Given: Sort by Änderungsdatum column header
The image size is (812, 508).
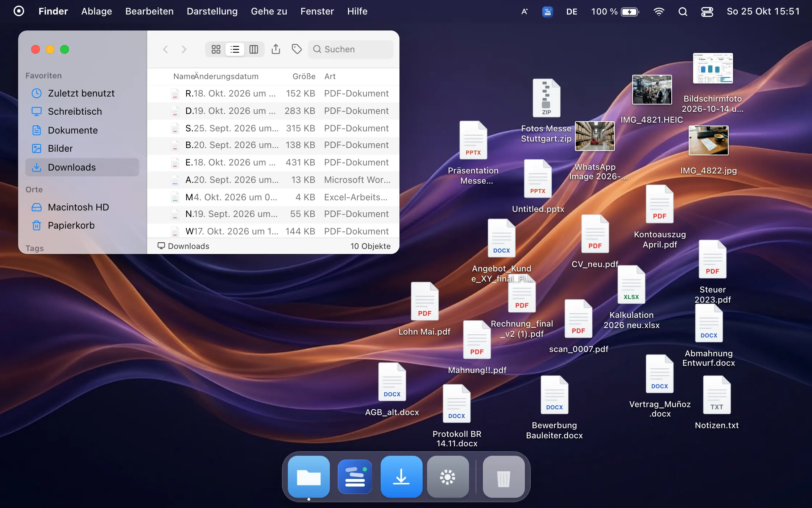Looking at the screenshot, I should 227,77.
